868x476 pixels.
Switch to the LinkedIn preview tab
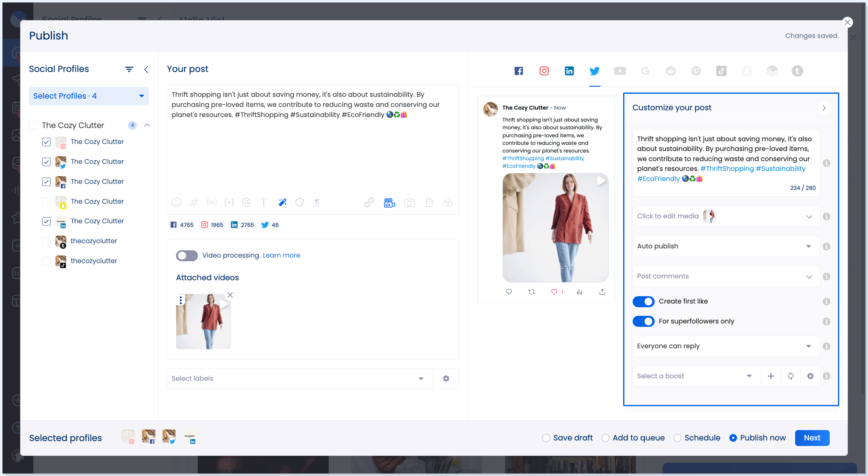tap(569, 71)
